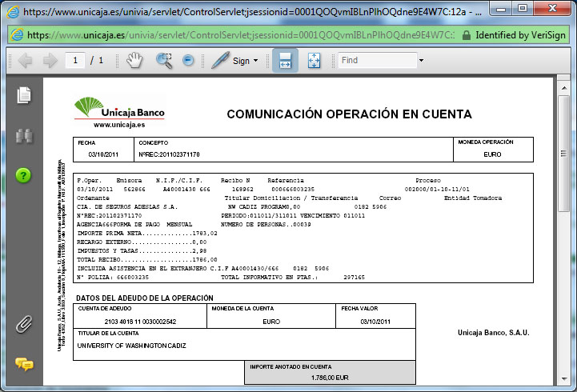Click www.unicaja.es text under logo
This screenshot has height=392, width=577.
pyautogui.click(x=119, y=125)
